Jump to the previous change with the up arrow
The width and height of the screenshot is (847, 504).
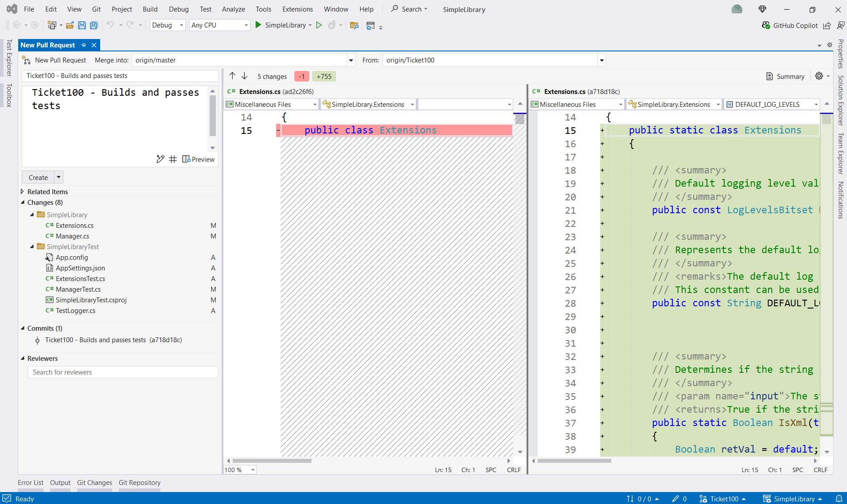(x=232, y=76)
